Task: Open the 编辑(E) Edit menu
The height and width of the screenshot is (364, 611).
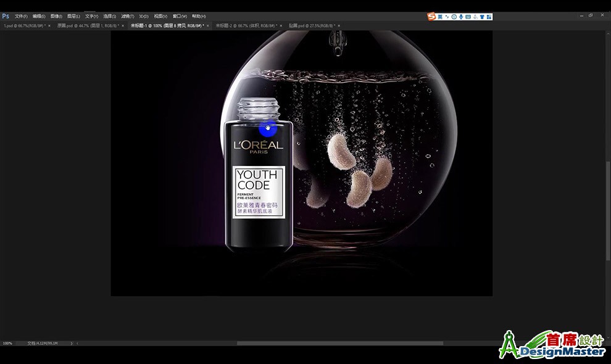Action: 39,17
